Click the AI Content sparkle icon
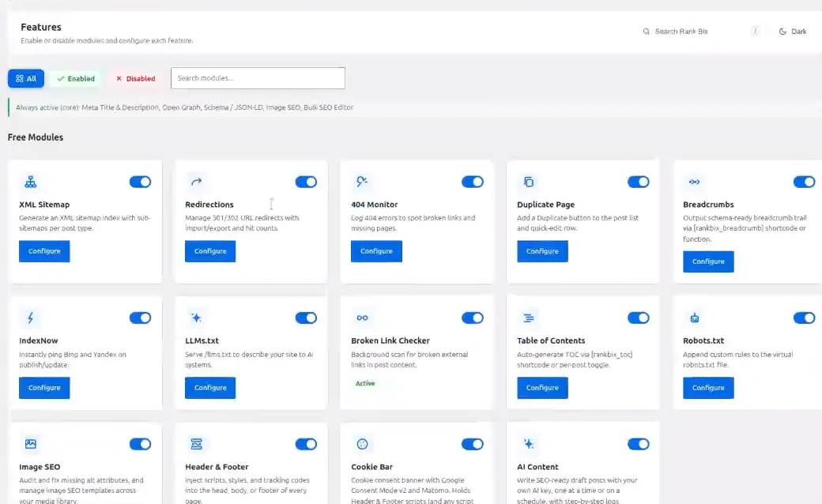 529,444
